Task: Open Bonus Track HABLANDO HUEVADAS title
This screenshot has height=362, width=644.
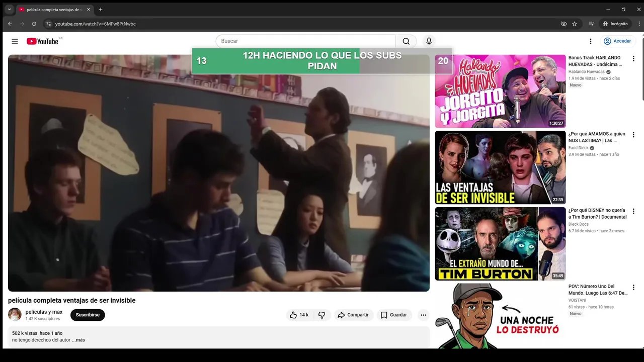Action: pyautogui.click(x=595, y=61)
